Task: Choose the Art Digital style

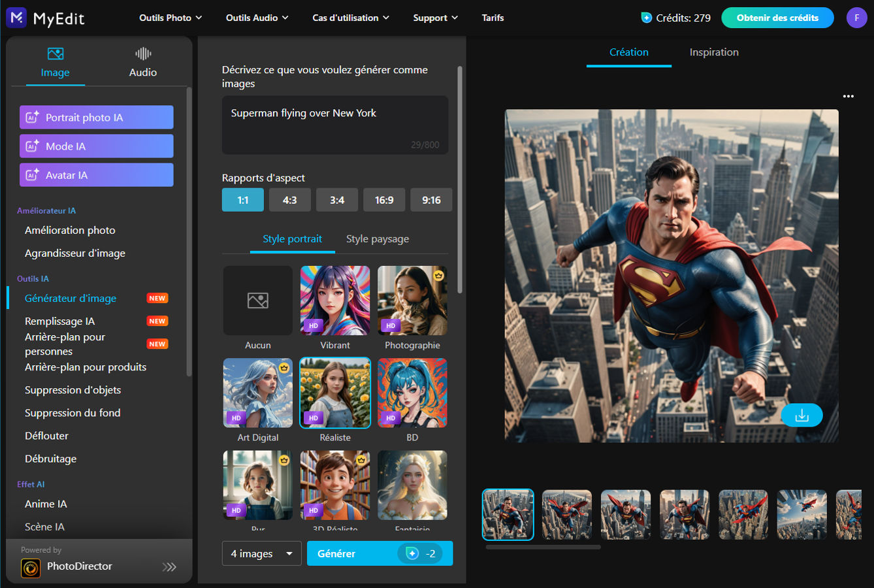Action: [258, 393]
